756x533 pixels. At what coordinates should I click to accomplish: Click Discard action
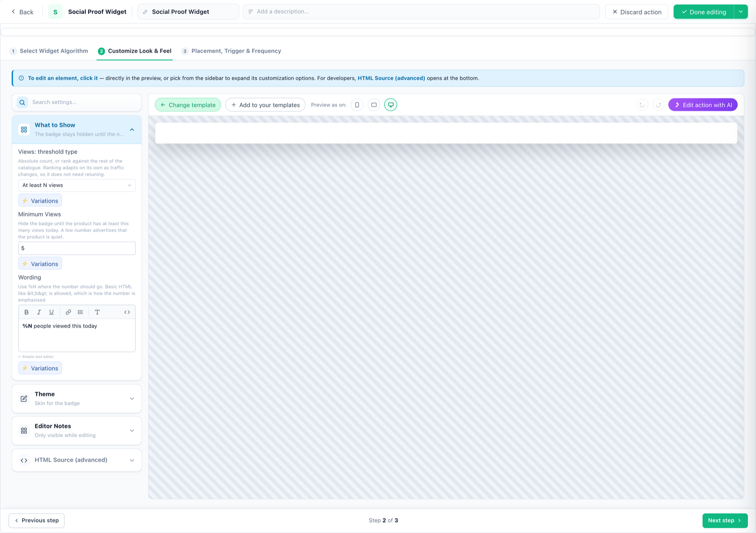[637, 12]
